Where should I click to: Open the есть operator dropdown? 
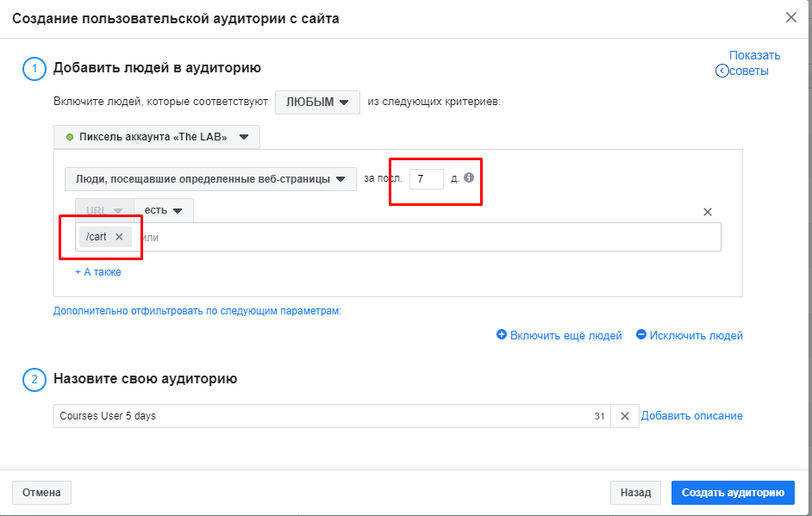pos(164,209)
